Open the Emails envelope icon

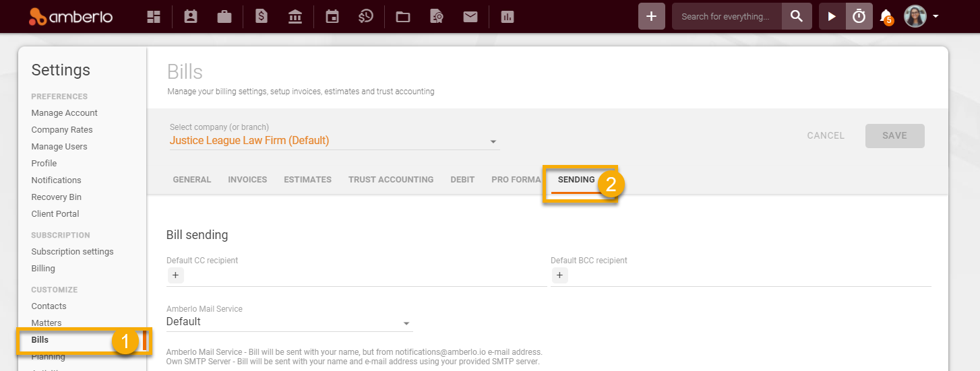pyautogui.click(x=470, y=17)
